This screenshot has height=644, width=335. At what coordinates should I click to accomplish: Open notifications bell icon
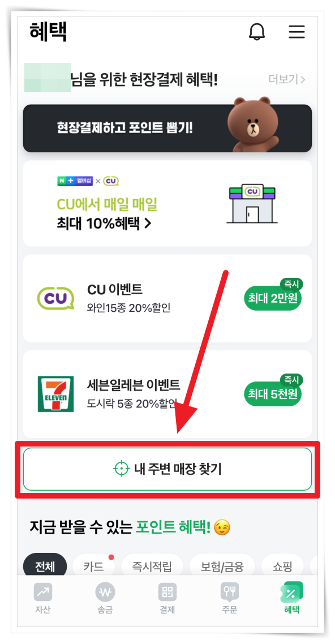[257, 32]
